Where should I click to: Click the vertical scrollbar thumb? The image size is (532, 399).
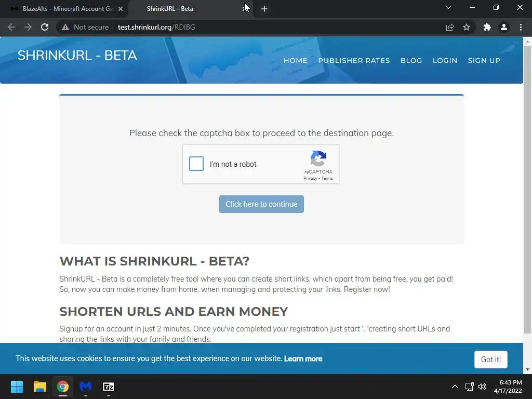(x=528, y=189)
